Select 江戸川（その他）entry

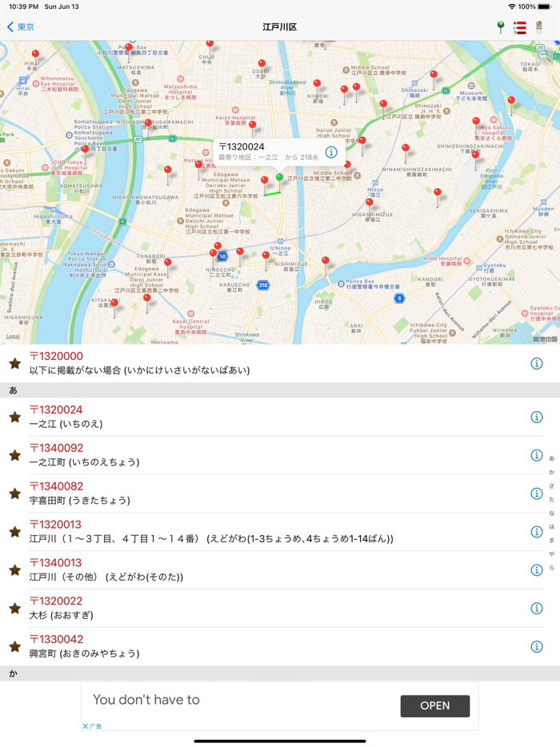click(x=106, y=577)
